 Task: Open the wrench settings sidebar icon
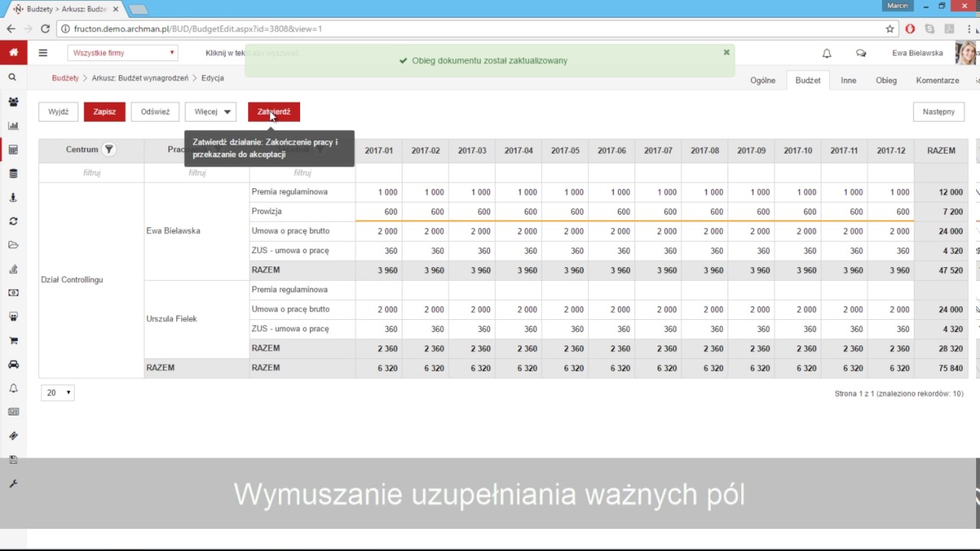(x=13, y=484)
